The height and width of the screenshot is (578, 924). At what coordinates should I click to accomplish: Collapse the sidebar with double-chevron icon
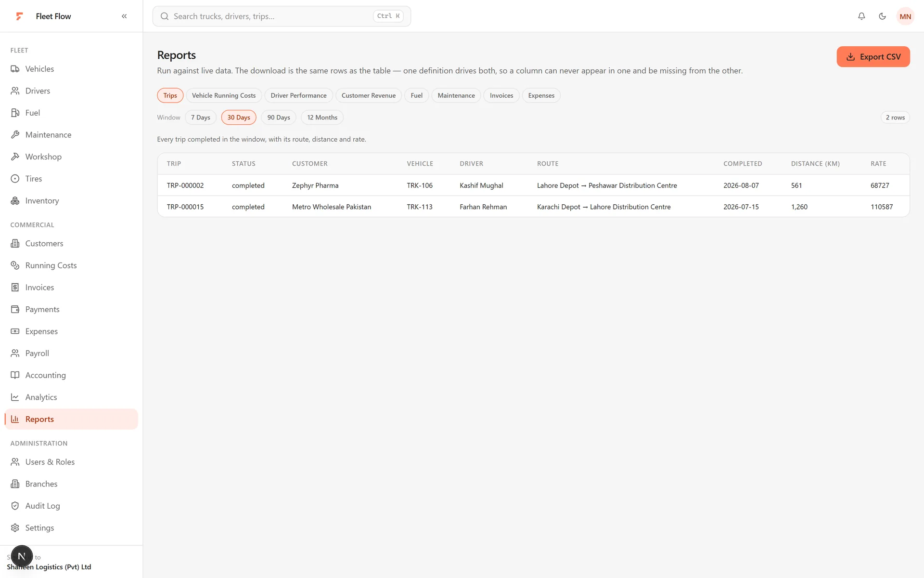pos(124,16)
